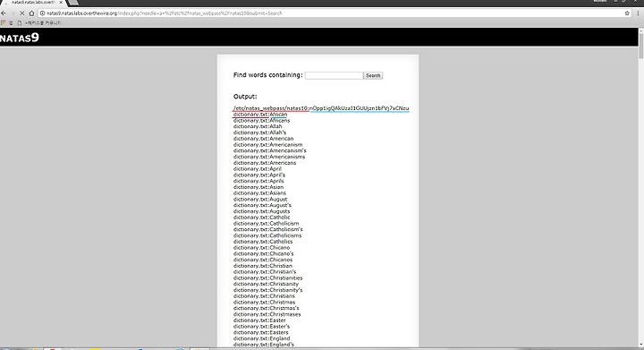Click the page vertical scrollbar thumb
This screenshot has height=350, width=644.
[641, 46]
